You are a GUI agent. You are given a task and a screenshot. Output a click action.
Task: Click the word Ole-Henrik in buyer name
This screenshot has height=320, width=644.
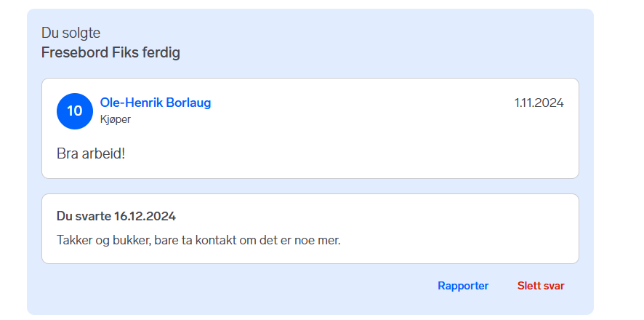pos(132,103)
